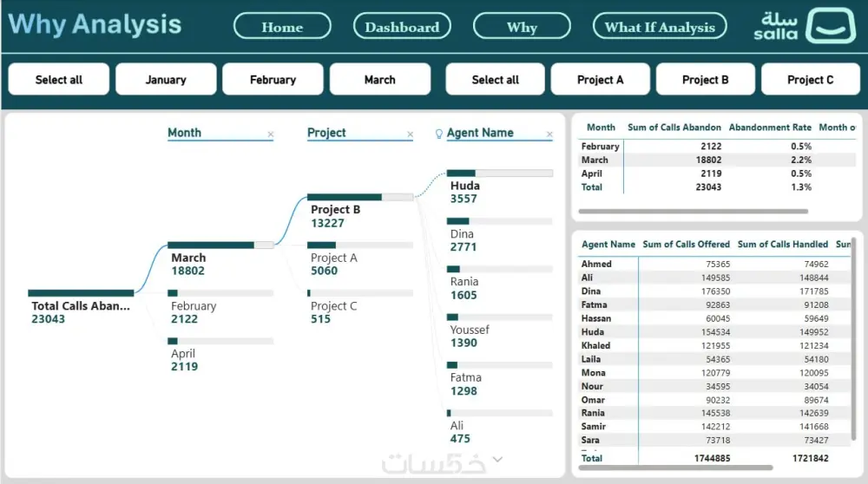Select all months slicer button
Viewport: 868px width, 484px height.
(59, 79)
